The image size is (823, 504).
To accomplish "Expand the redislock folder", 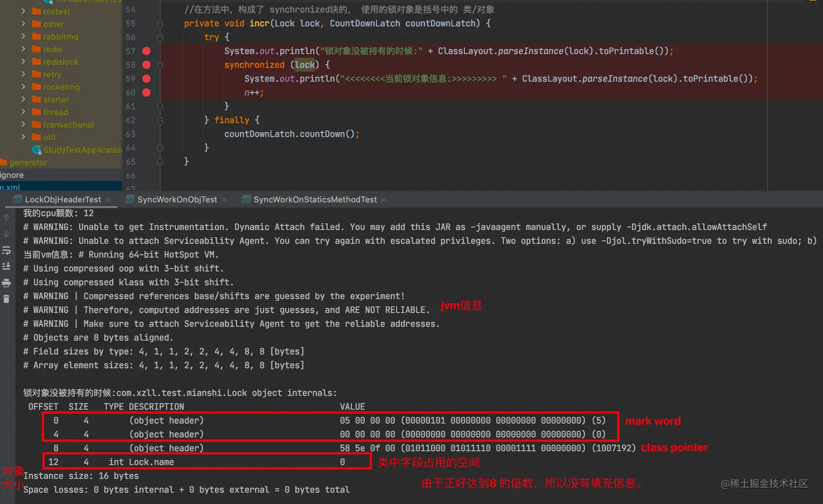I will 23,61.
